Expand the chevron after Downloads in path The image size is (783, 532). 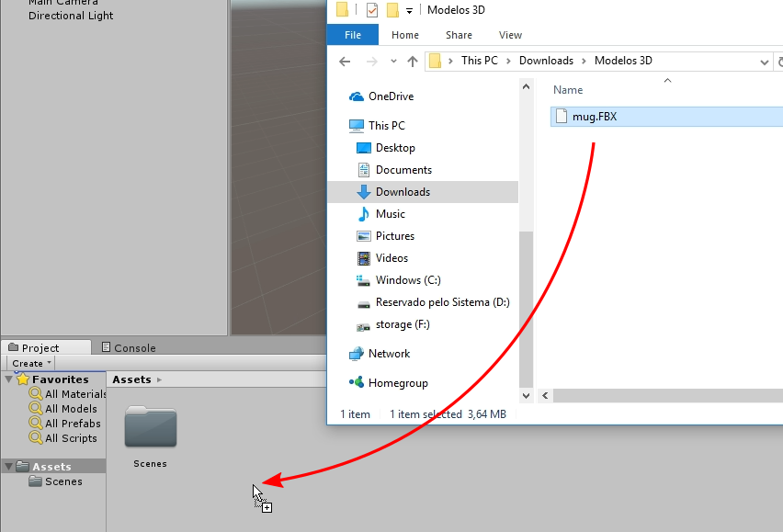point(584,61)
